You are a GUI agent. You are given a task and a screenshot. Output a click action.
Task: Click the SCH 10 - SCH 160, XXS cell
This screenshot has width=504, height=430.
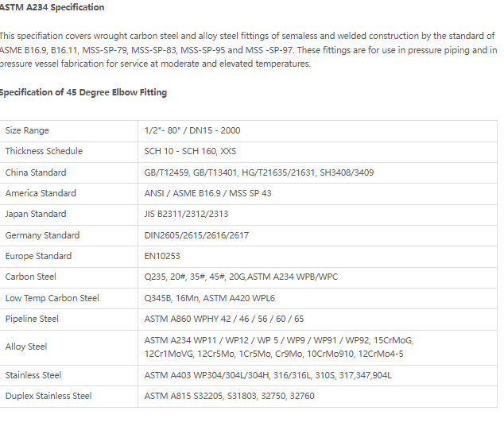[317, 152]
